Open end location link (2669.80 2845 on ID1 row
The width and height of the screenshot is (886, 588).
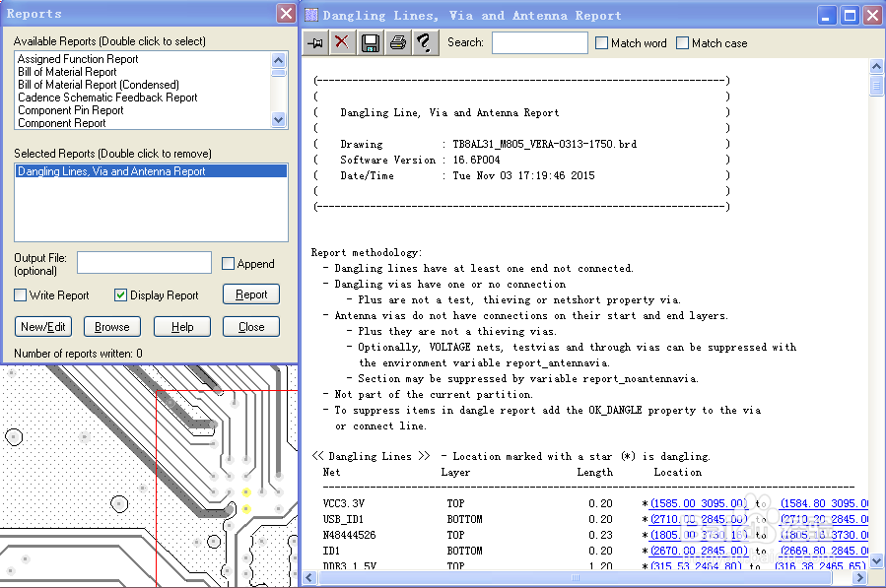[x=824, y=551]
